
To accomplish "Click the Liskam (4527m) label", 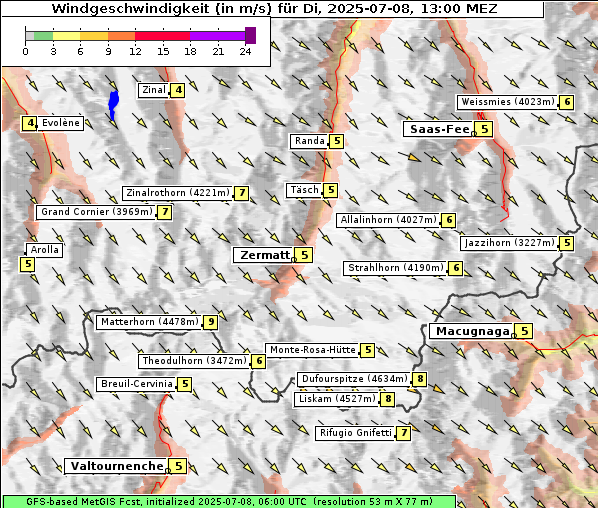I will (x=337, y=399).
